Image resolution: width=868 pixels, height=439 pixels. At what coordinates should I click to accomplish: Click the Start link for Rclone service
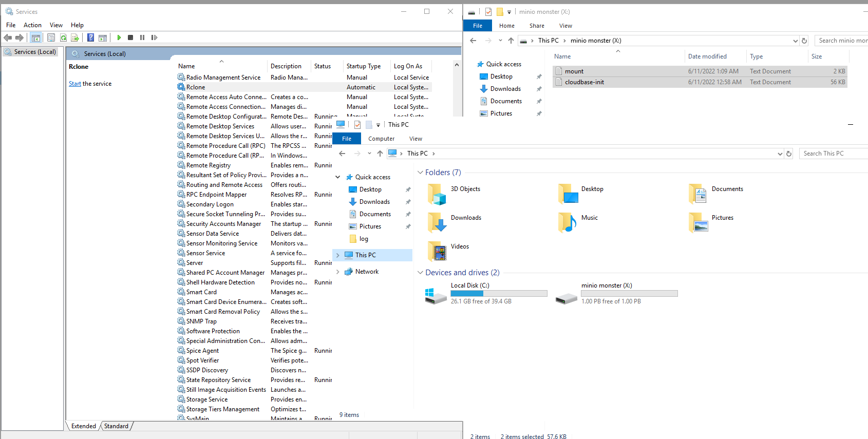tap(75, 84)
